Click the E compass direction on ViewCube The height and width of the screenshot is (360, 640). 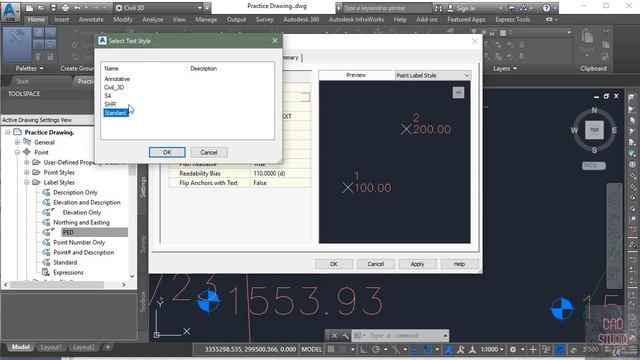coord(614,130)
